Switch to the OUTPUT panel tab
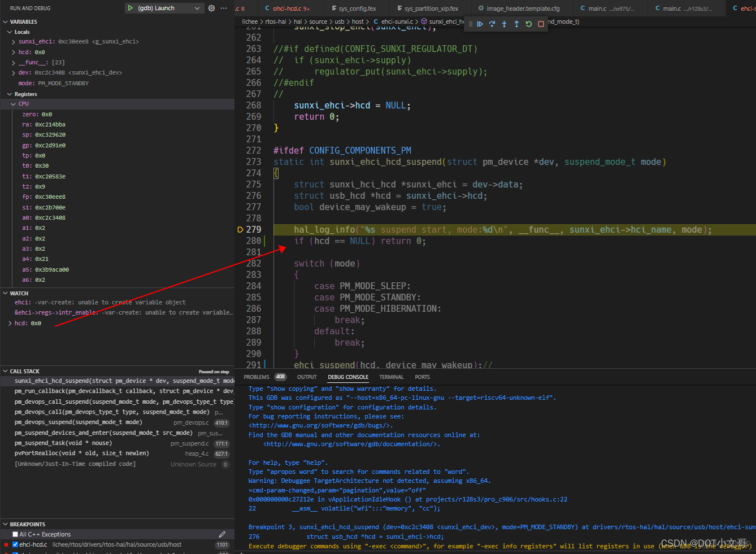Screen dimensions: 756x554 point(307,377)
